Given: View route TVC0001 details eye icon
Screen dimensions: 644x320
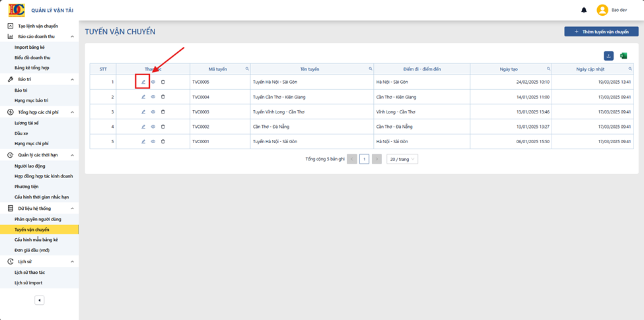Looking at the screenshot, I should (x=153, y=141).
